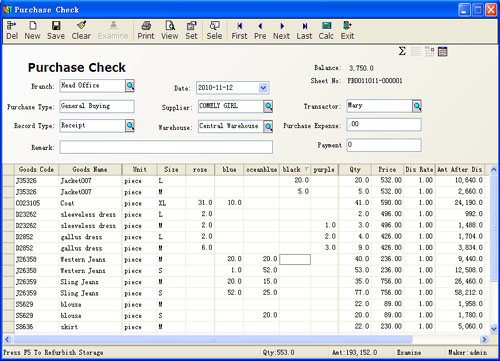
Task: Open the Branch lookup magnifier
Action: [x=130, y=86]
